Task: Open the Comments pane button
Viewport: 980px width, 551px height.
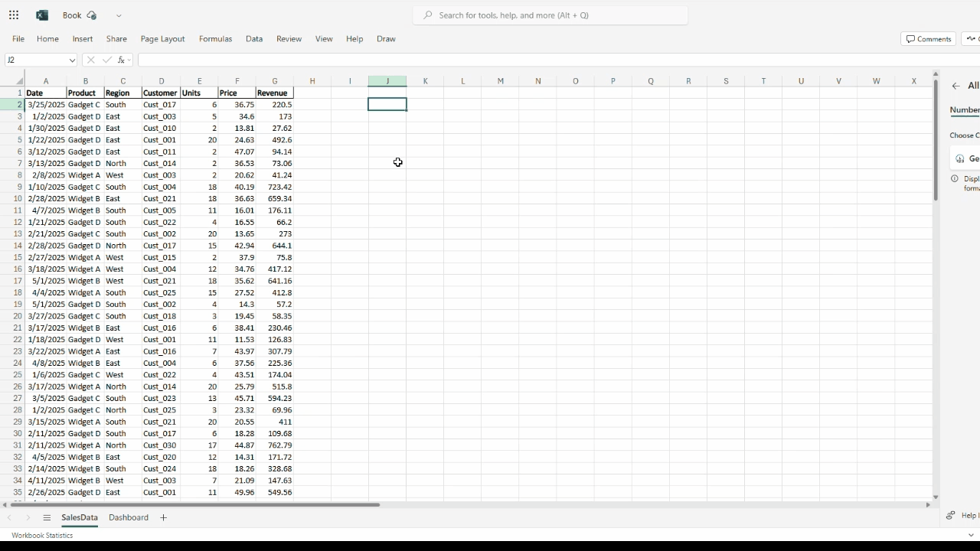Action: click(x=929, y=39)
